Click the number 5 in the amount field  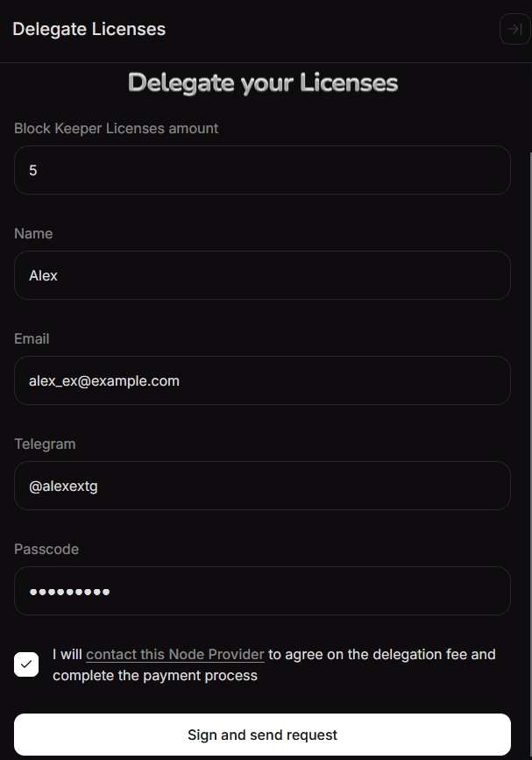(x=33, y=170)
